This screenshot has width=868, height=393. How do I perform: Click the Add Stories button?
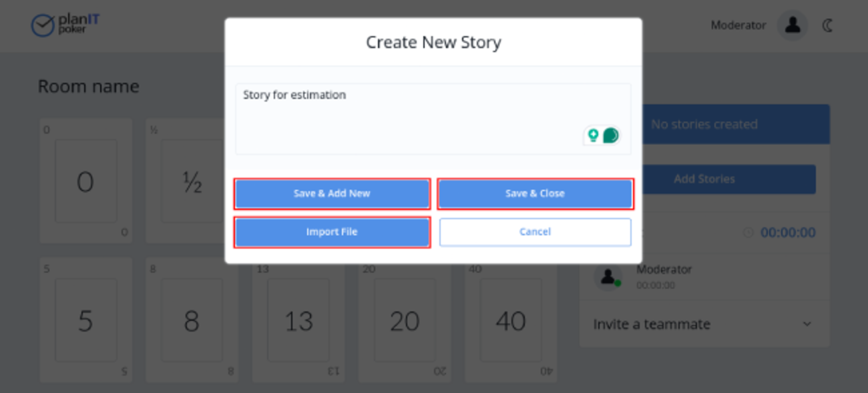coord(704,179)
